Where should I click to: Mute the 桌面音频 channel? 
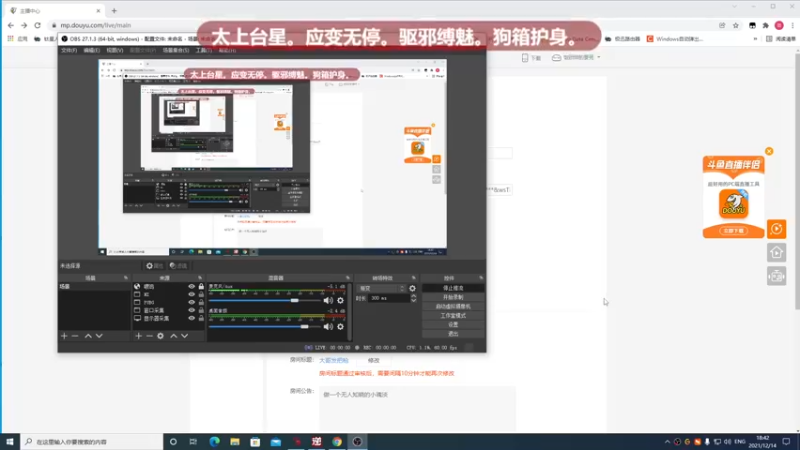328,327
